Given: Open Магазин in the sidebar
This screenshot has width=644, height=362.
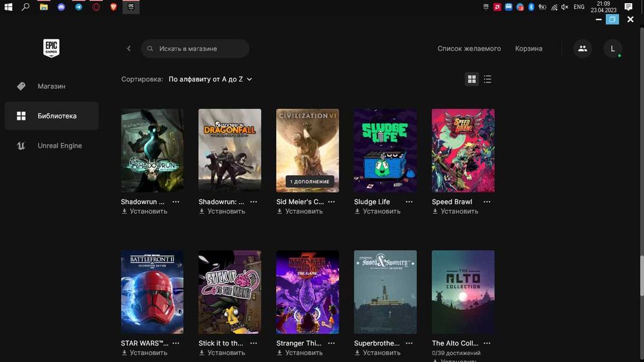Looking at the screenshot, I should [52, 86].
